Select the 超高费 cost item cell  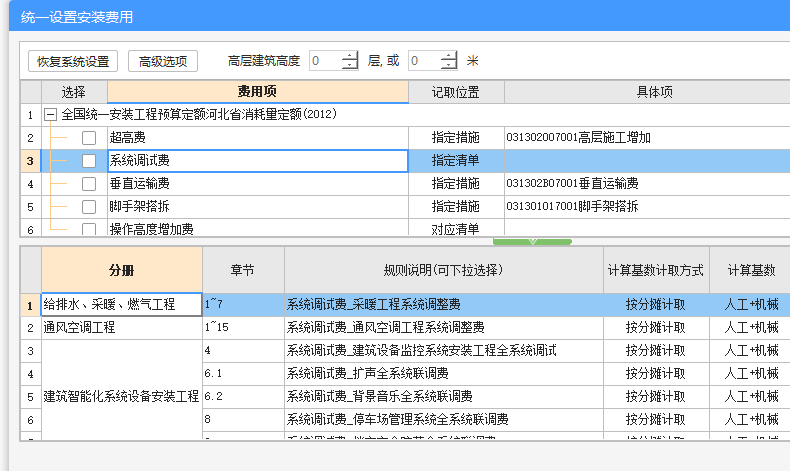pyautogui.click(x=257, y=138)
